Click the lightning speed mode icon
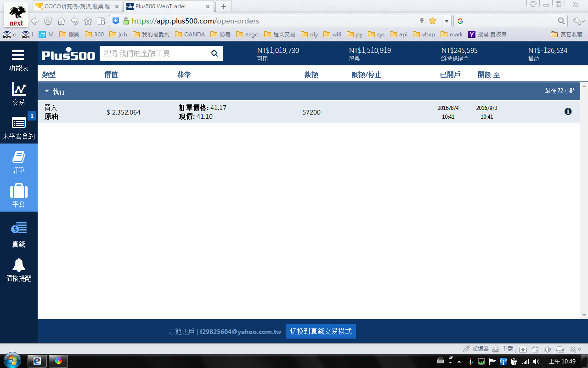Image resolution: width=588 pixels, height=368 pixels. [422, 21]
